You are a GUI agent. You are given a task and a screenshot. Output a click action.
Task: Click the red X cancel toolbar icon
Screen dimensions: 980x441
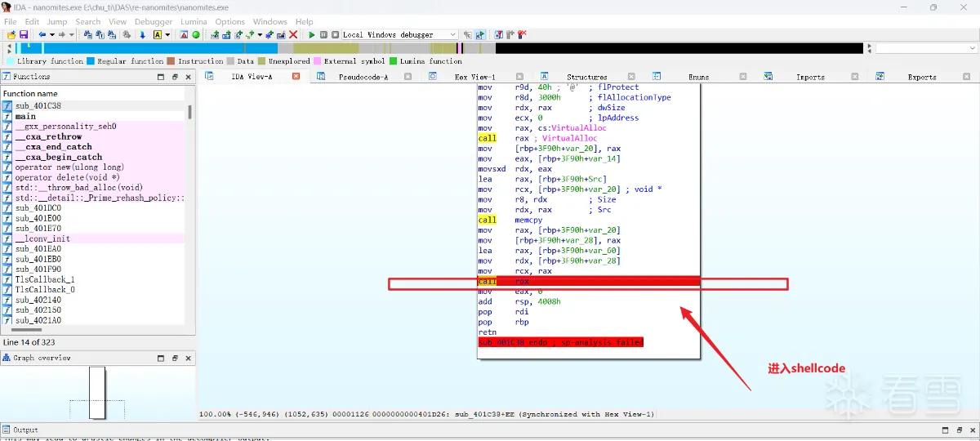point(293,35)
